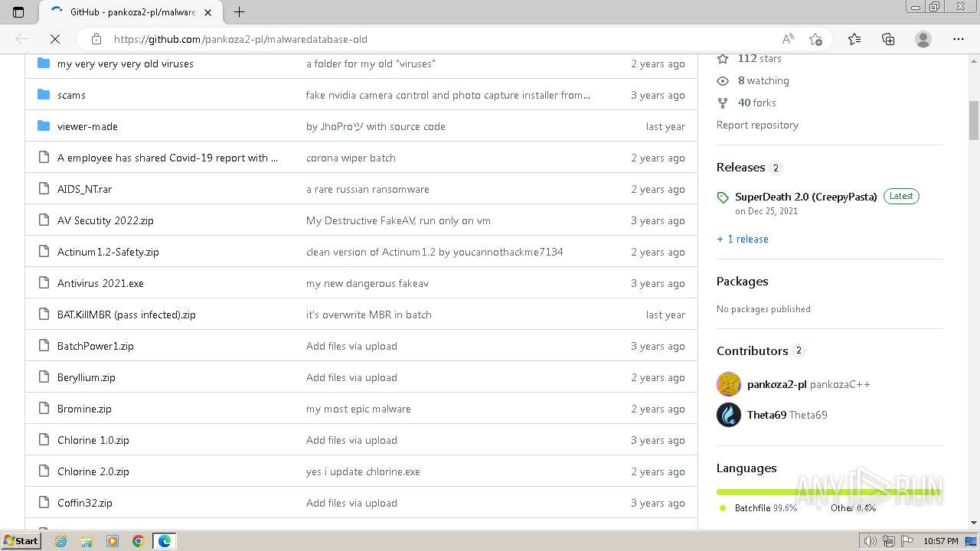Screen dimensions: 980x551
Task: Click the 10:57 PM clock
Action: 941,541
